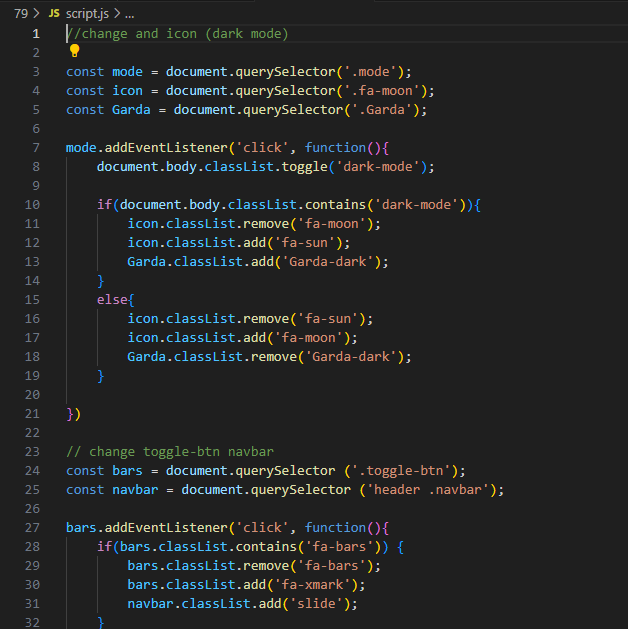Click the navbar constant name on line 25
Image resolution: width=628 pixels, height=629 pixels.
click(x=135, y=489)
